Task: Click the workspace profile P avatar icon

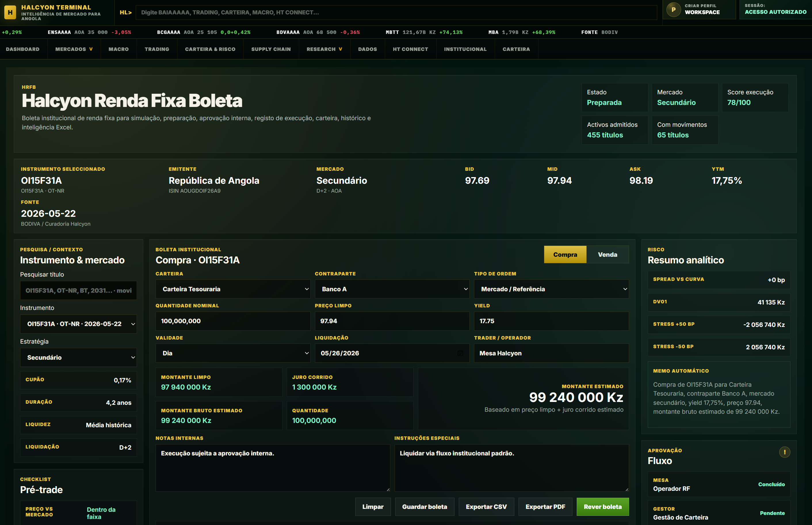Action: pyautogui.click(x=673, y=9)
